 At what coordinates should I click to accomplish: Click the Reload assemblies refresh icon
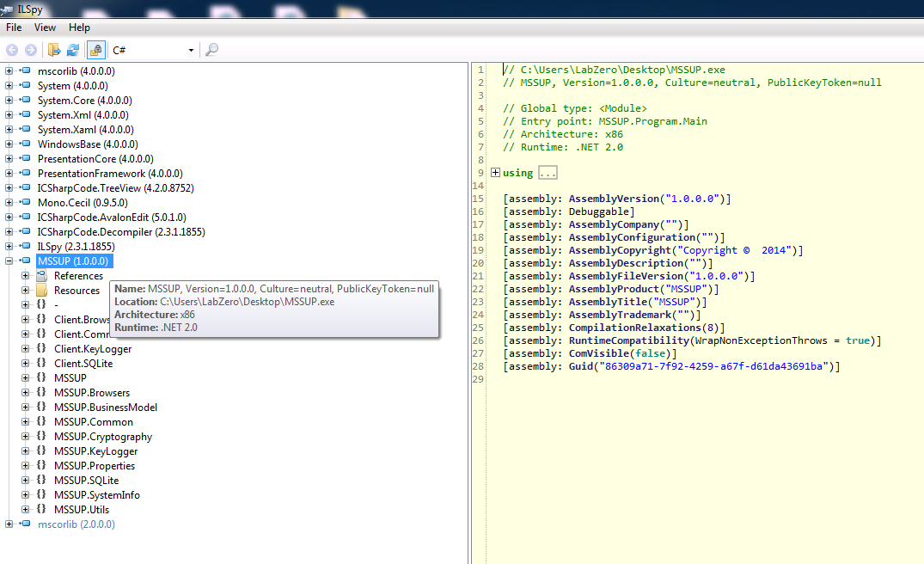tap(73, 51)
